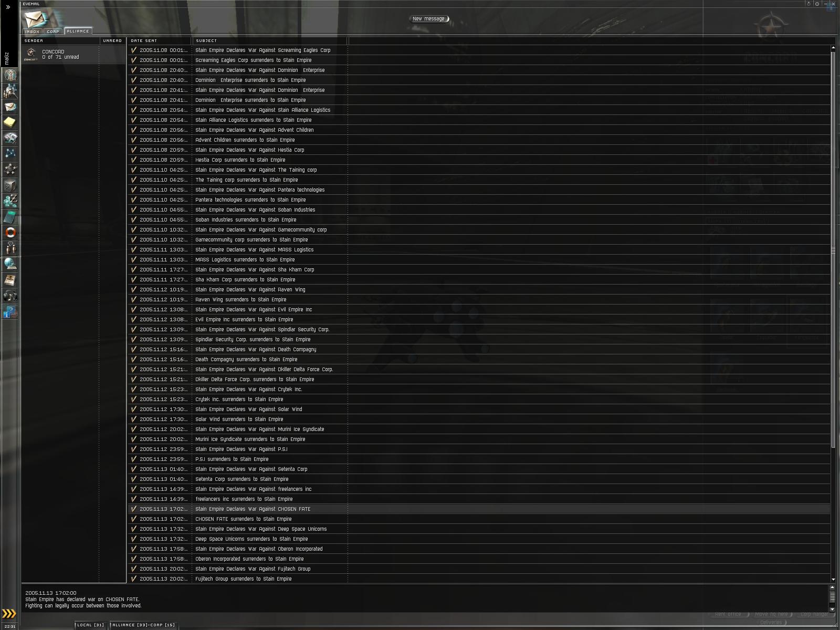Image resolution: width=840 pixels, height=630 pixels.
Task: Sort by the Unread column header
Action: 113,40
